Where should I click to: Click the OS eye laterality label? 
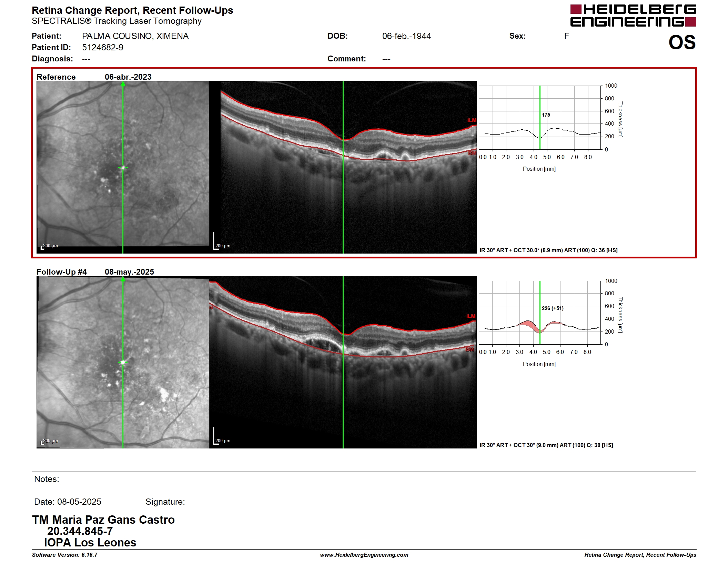[682, 42]
